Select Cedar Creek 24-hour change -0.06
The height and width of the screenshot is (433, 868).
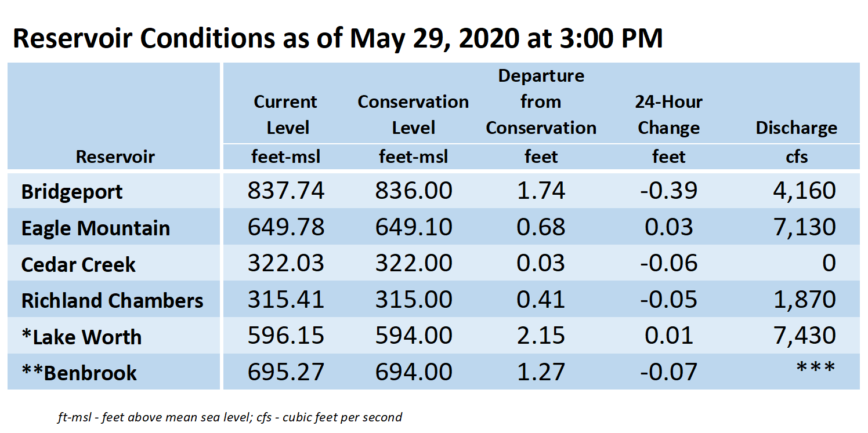pos(668,263)
